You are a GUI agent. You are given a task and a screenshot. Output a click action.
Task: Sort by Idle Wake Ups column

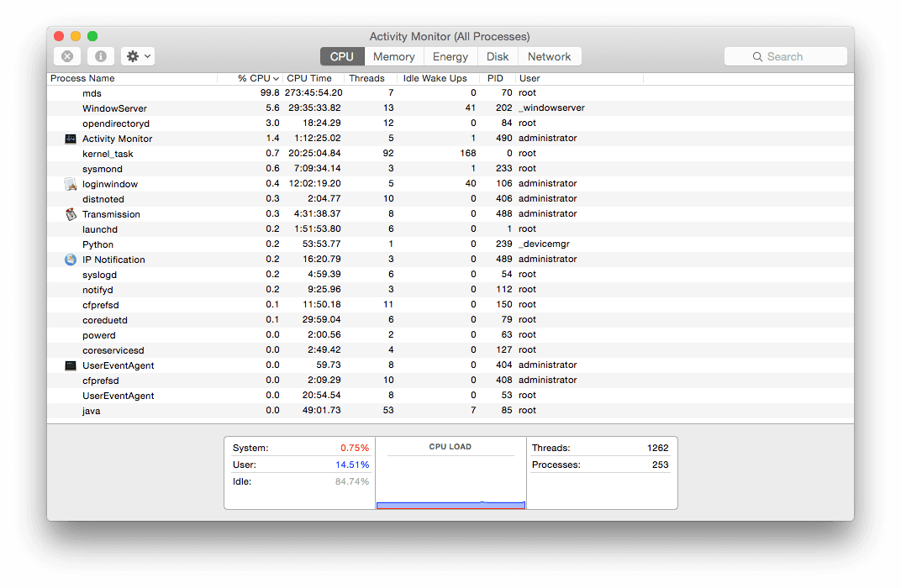pos(438,78)
